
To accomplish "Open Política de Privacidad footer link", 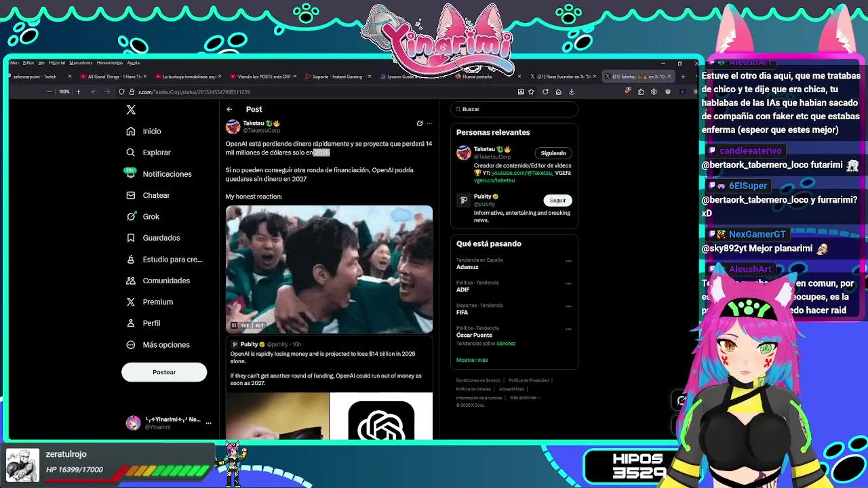I will (529, 380).
